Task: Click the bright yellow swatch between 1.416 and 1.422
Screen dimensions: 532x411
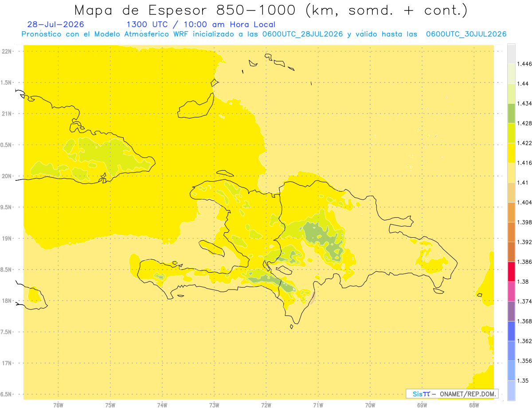Action: point(511,153)
